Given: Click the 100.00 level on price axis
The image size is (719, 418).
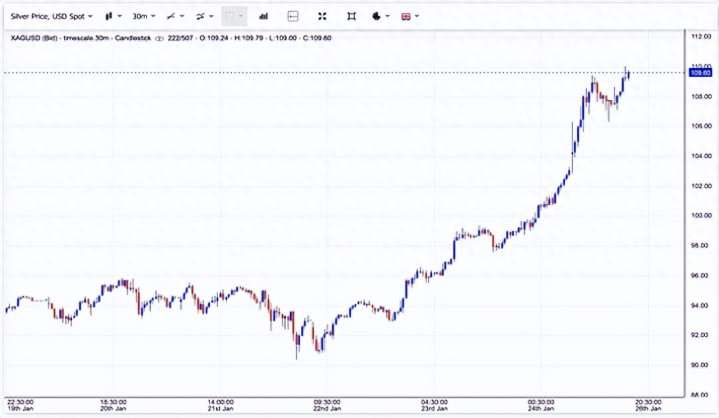Looking at the screenshot, I should (699, 215).
